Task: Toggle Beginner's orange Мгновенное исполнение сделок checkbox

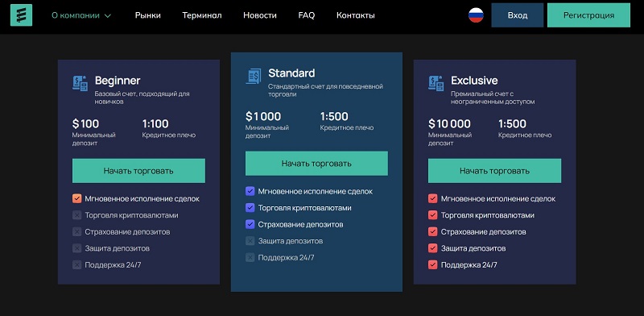Action: click(76, 199)
